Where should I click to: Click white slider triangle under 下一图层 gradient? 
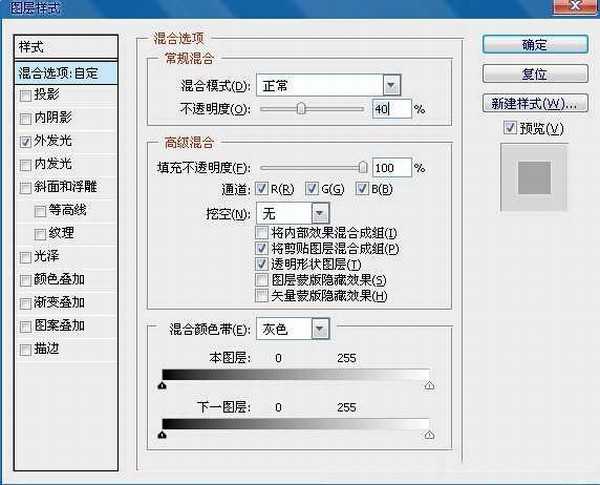429,435
